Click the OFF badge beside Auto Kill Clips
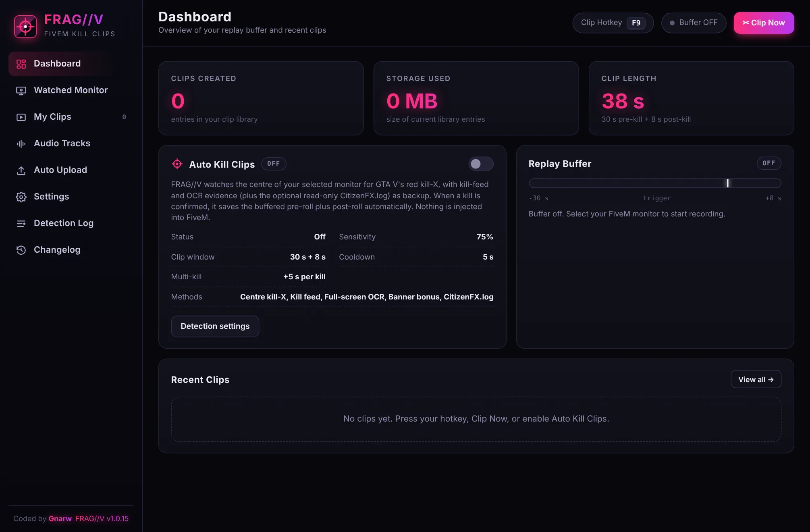 (x=274, y=164)
